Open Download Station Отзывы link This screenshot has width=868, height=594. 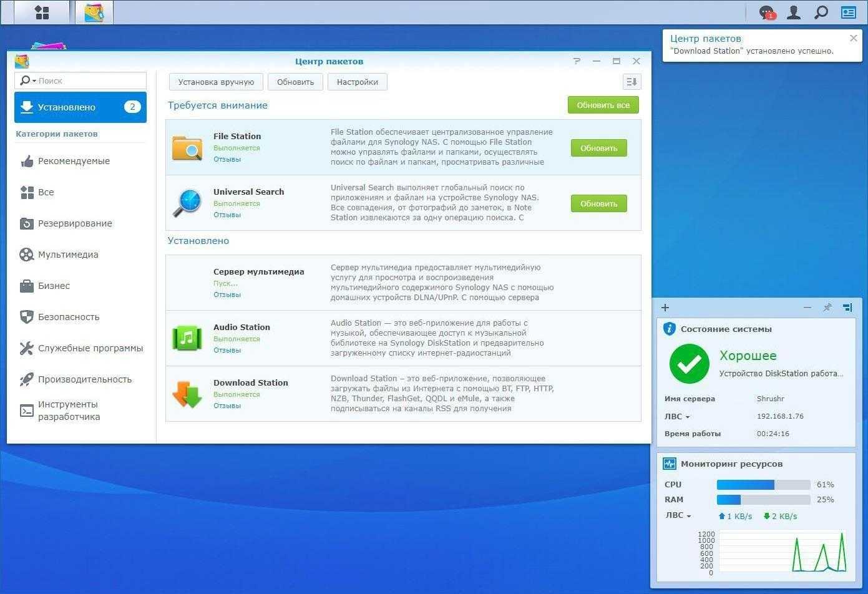[227, 406]
